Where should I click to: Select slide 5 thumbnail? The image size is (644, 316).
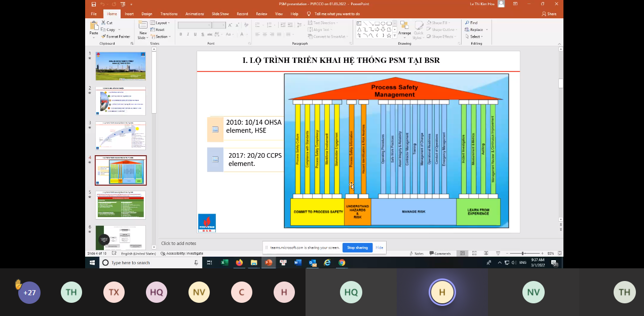[121, 204]
